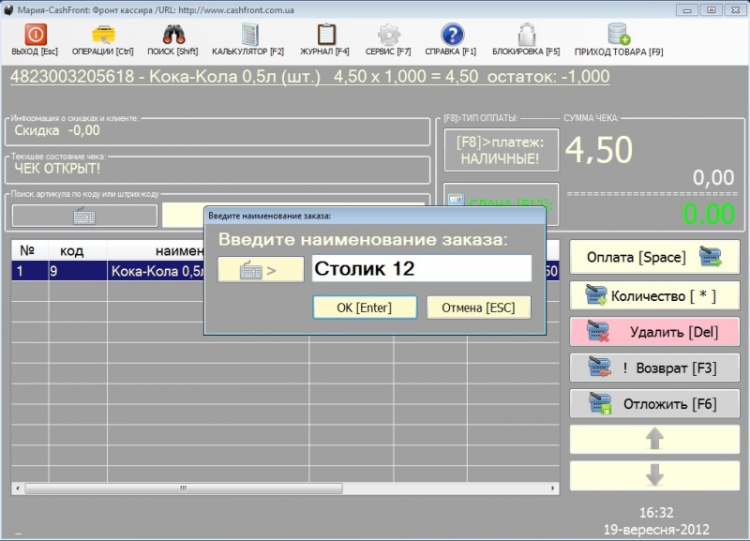Click on-screen keyboard button in article search
750x541 pixels.
[x=85, y=216]
